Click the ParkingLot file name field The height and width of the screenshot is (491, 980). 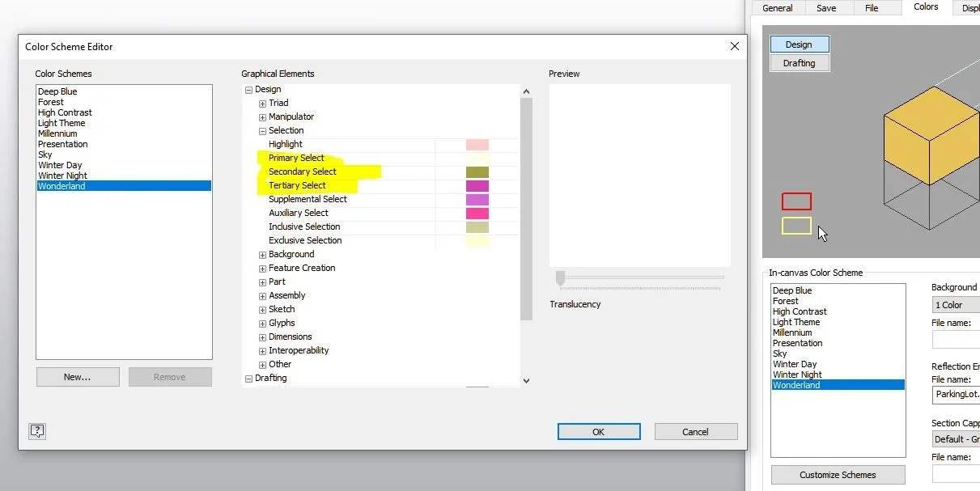tap(956, 395)
